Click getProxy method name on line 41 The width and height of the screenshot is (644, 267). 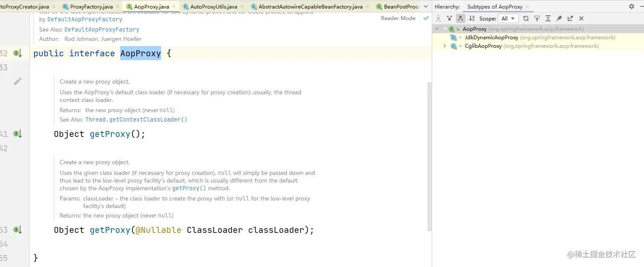coord(110,134)
